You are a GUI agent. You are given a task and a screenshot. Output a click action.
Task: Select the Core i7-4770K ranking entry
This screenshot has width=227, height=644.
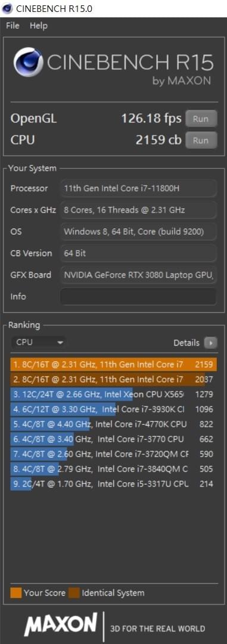pos(113,424)
